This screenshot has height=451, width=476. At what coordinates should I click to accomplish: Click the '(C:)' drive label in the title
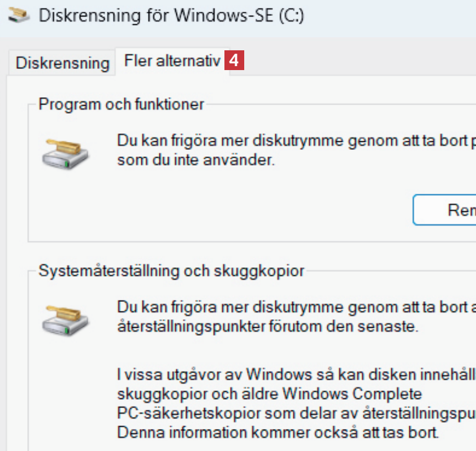292,15
